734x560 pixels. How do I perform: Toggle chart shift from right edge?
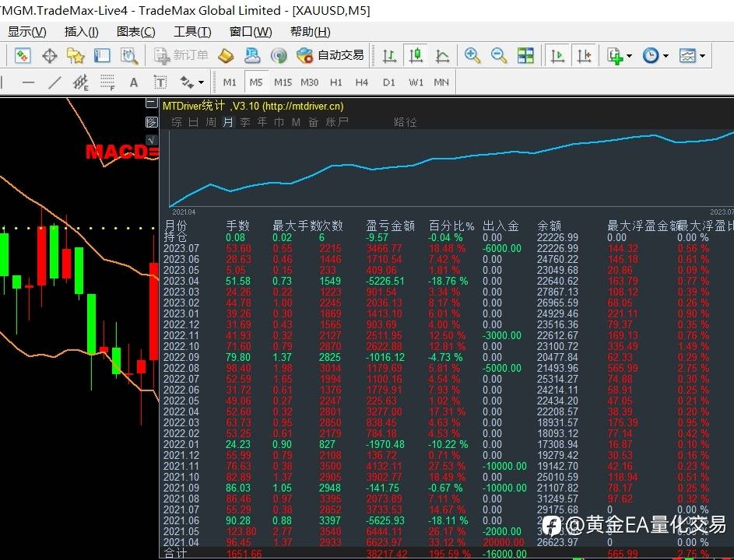coord(585,56)
